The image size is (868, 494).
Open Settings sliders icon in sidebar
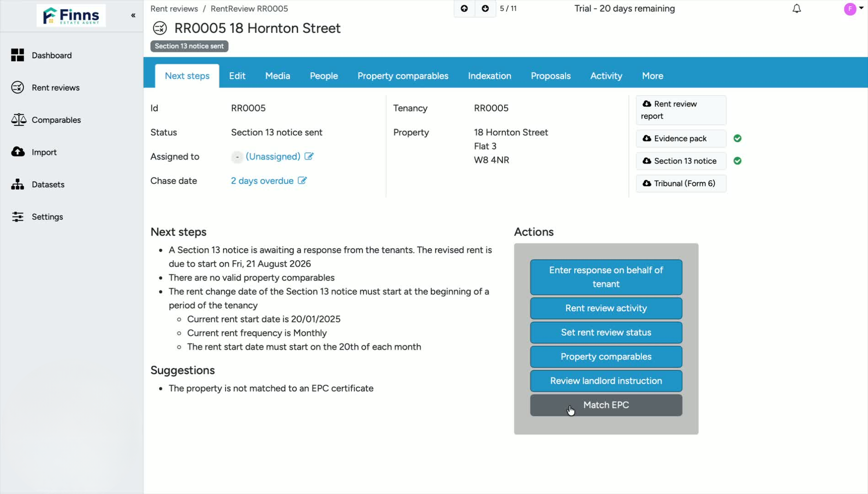[x=17, y=217]
